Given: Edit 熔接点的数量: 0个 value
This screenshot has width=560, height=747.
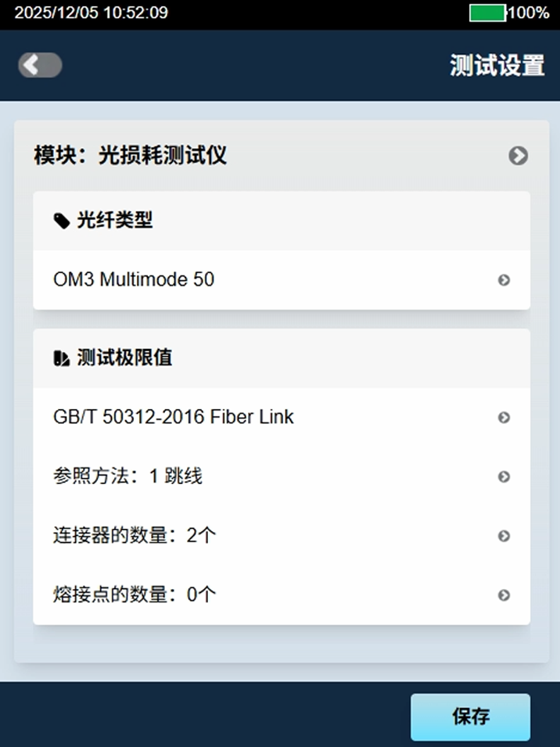Looking at the screenshot, I should (x=135, y=595).
